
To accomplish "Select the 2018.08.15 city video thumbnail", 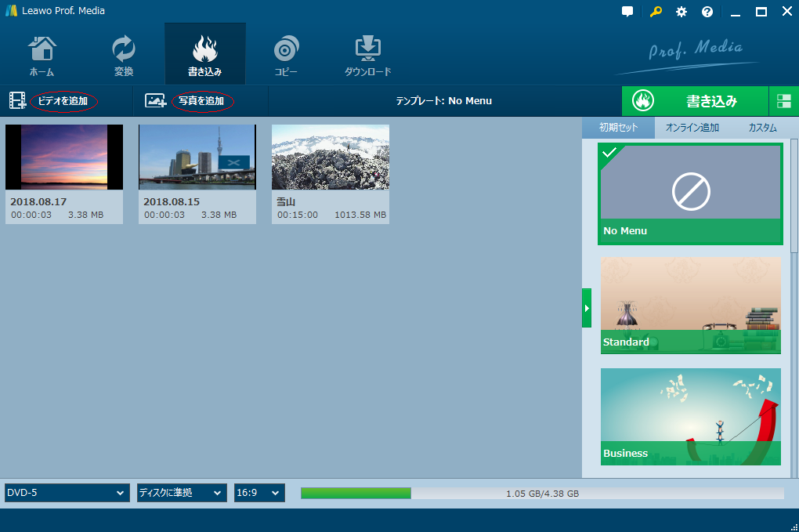I will [197, 157].
